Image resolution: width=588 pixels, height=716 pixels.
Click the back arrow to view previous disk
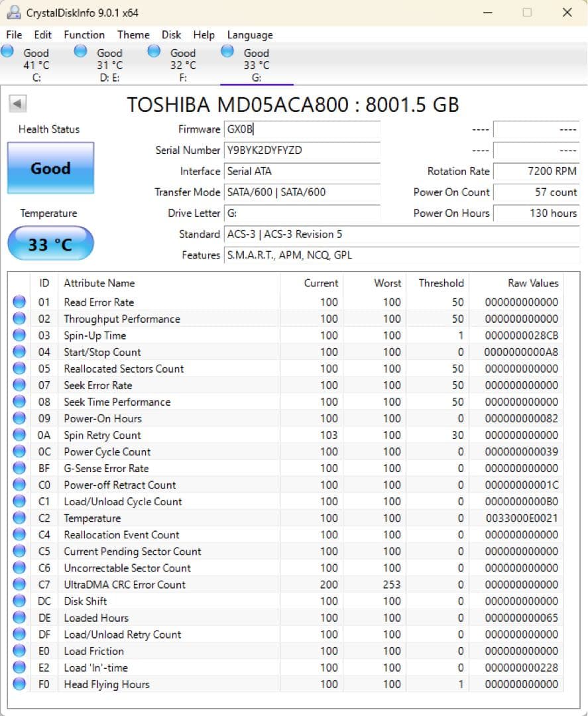[18, 104]
